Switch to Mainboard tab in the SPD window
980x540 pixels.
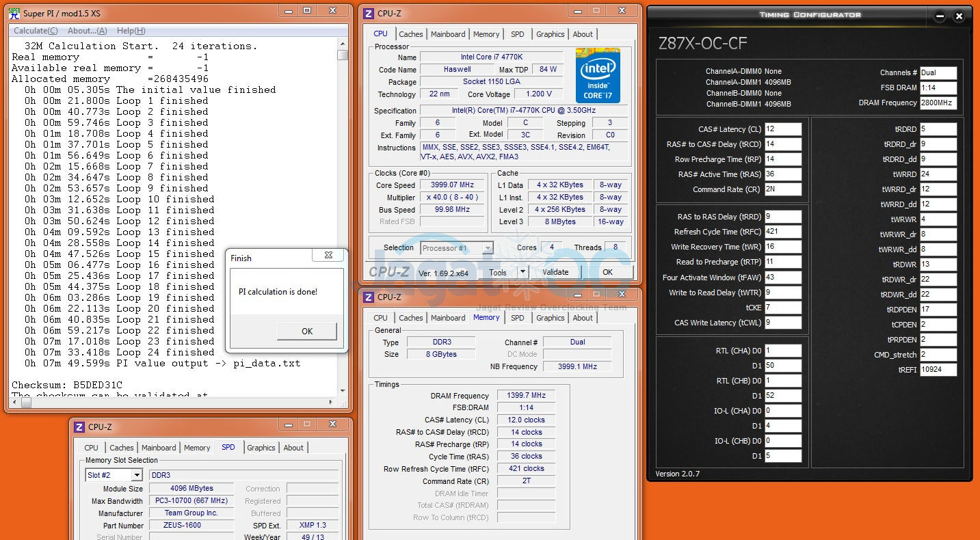pyautogui.click(x=159, y=448)
